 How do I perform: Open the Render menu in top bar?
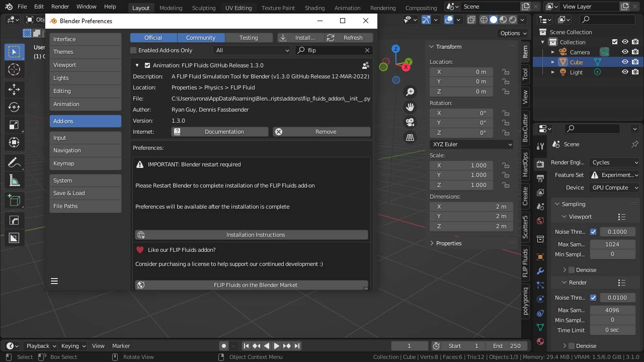coord(60,7)
